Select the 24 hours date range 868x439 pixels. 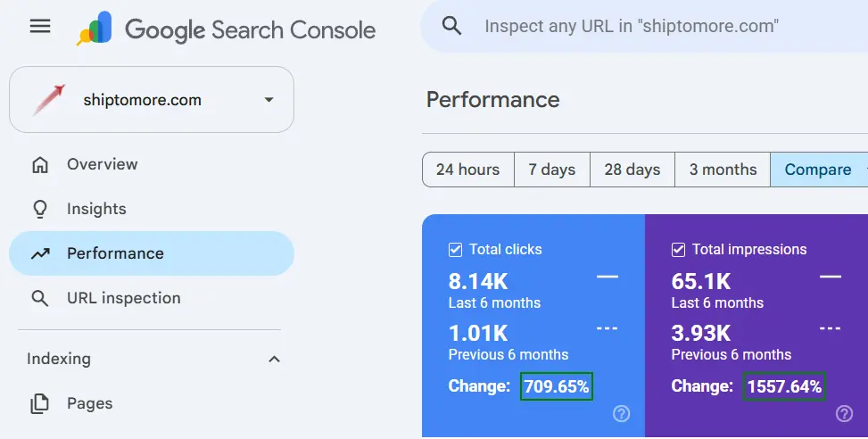pyautogui.click(x=467, y=170)
